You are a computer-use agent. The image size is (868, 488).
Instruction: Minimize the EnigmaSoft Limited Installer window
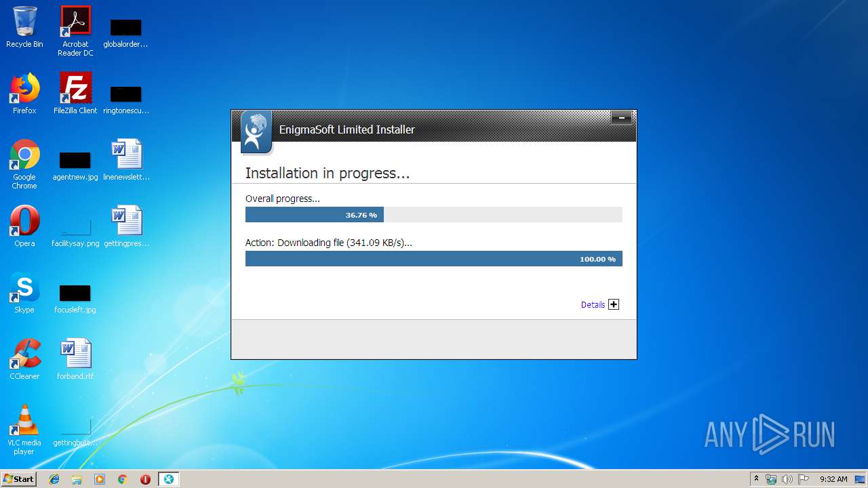pyautogui.click(x=621, y=118)
